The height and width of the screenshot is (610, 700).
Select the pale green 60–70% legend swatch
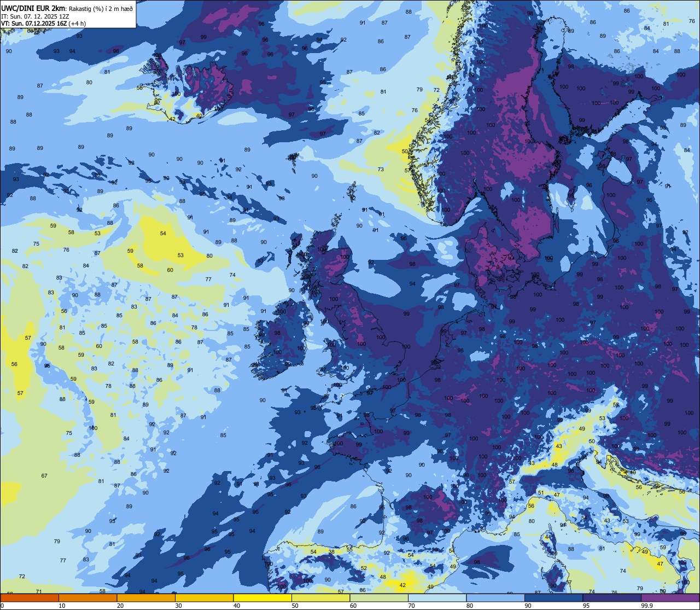pos(379,597)
